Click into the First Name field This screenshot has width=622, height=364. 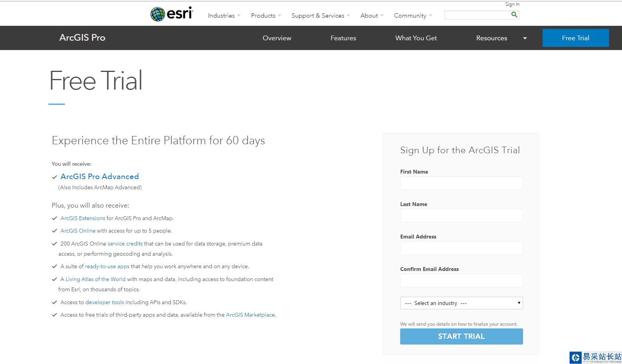pyautogui.click(x=462, y=183)
